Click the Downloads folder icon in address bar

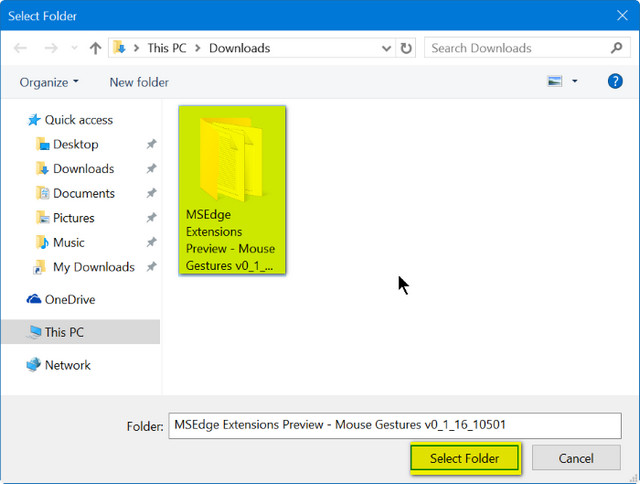[x=119, y=48]
